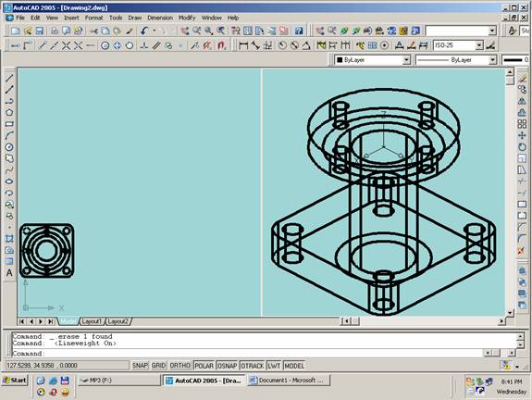The image size is (532, 400).
Task: Open the Dimension menu
Action: coord(160,18)
